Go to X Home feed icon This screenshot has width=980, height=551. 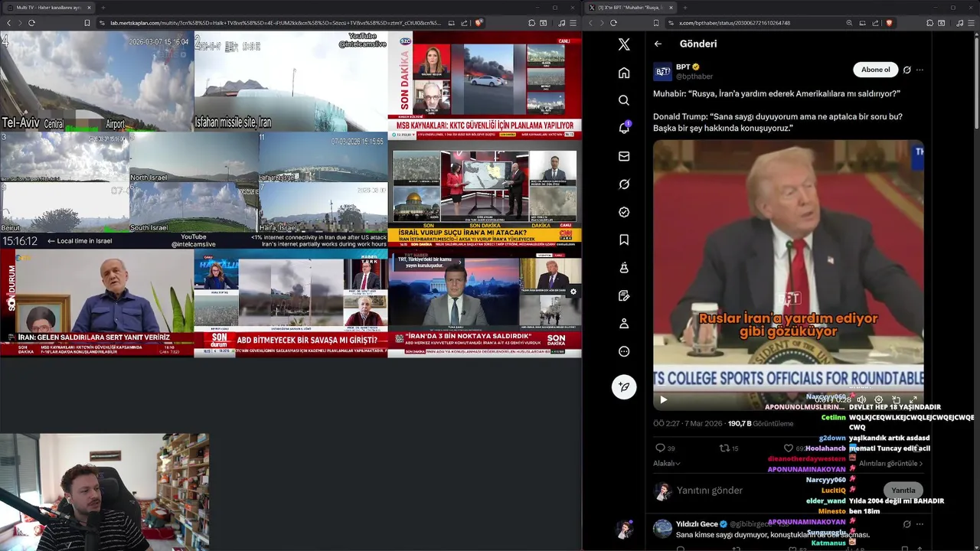(624, 73)
